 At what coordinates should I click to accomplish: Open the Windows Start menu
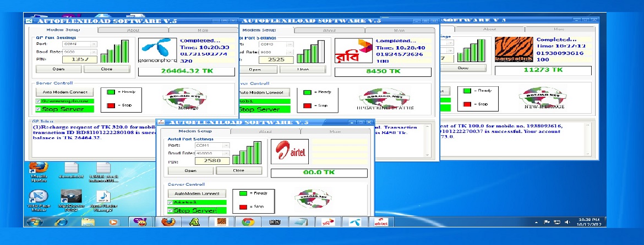[35, 222]
